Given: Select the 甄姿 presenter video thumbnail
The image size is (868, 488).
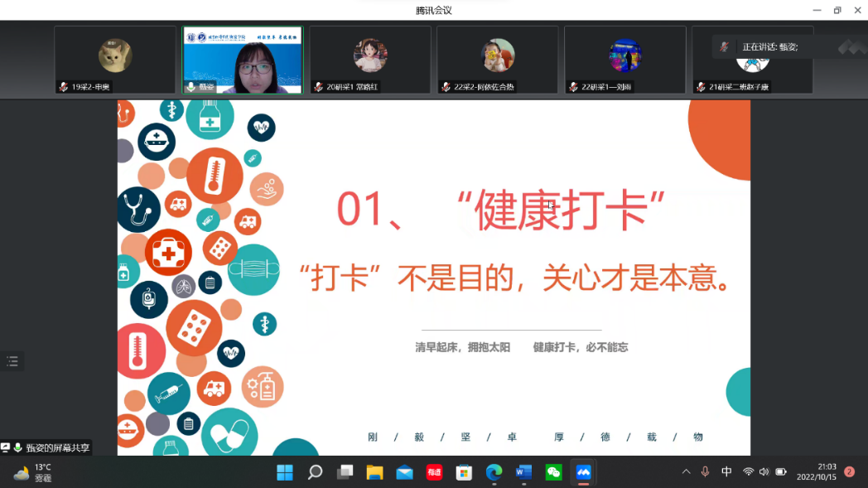Looking at the screenshot, I should [243, 60].
